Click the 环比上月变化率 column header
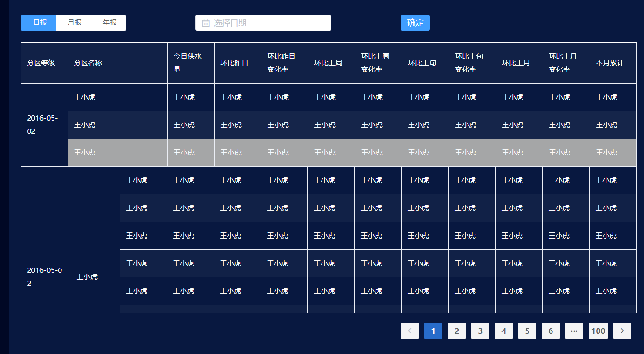644x354 pixels. coord(567,63)
